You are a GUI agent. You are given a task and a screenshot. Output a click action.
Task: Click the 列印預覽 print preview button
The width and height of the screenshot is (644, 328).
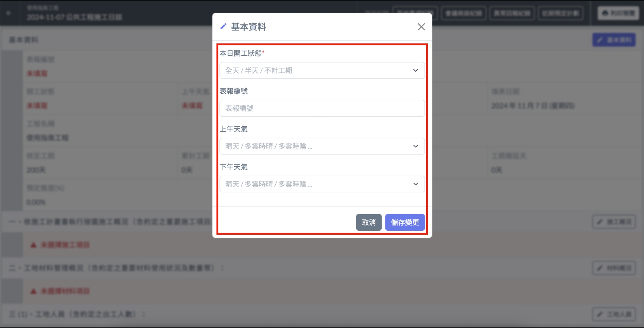618,13
